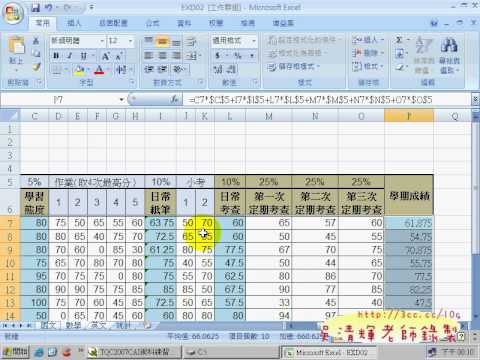
Task: Open the Insert ribbon tab
Action: (x=74, y=23)
